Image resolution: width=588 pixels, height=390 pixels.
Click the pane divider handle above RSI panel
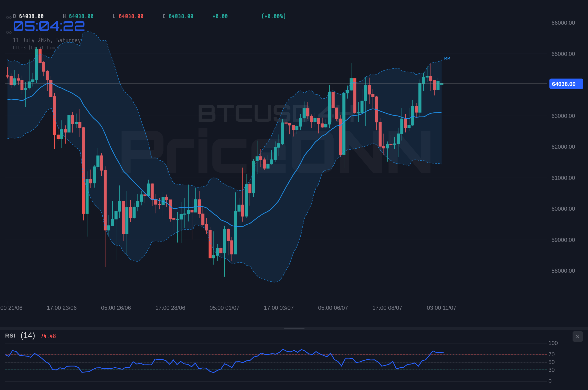[294, 329]
